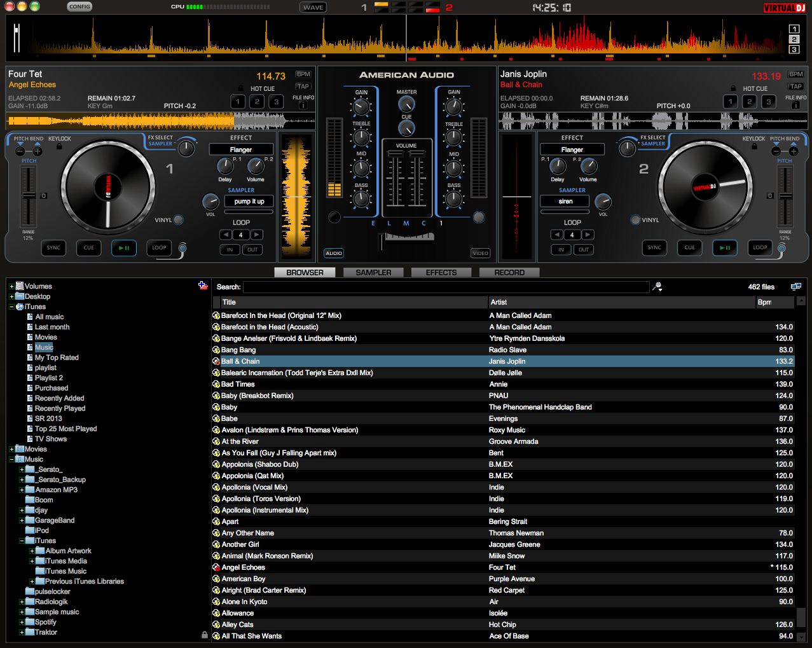Click the WAVE button in the top bar

(x=313, y=8)
